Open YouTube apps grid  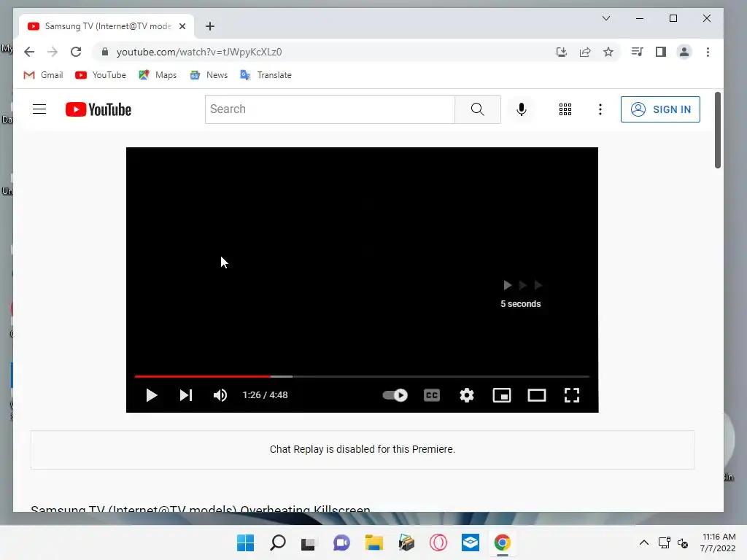tap(565, 109)
